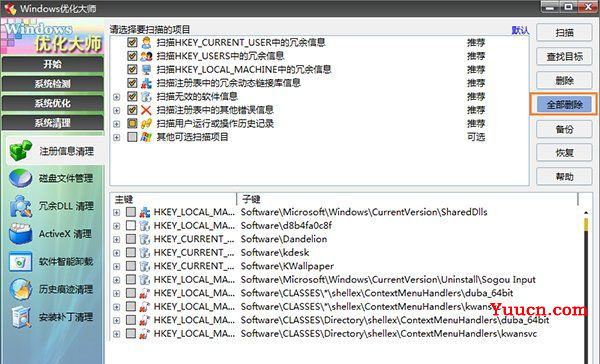Open ActiveX 清理 icon
Viewport: 600px width, 364px height.
(21, 233)
